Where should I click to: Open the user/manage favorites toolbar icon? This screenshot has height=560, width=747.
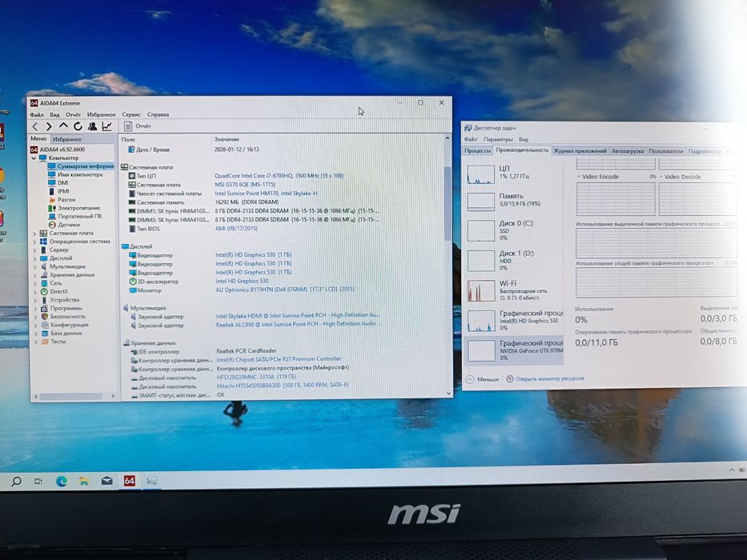tap(92, 126)
